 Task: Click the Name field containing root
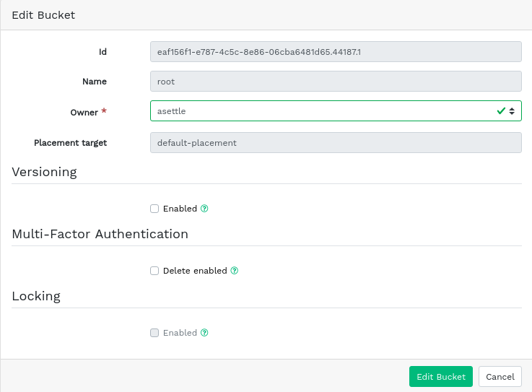tap(335, 82)
